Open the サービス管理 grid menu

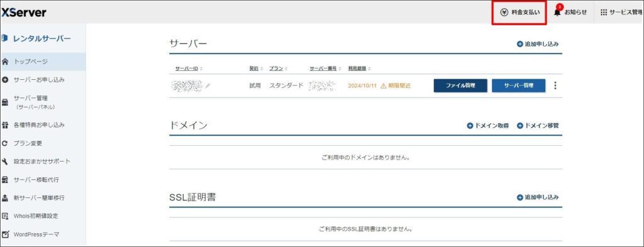(621, 13)
